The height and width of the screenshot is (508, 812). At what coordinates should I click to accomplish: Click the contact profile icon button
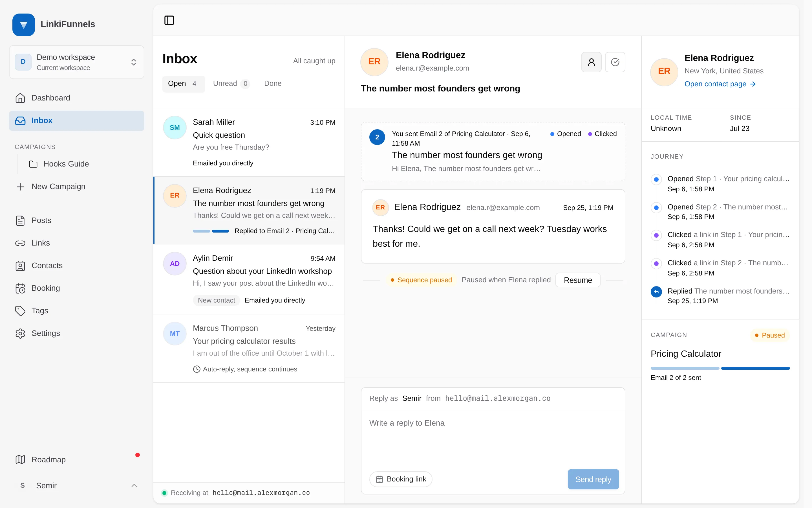pos(591,62)
